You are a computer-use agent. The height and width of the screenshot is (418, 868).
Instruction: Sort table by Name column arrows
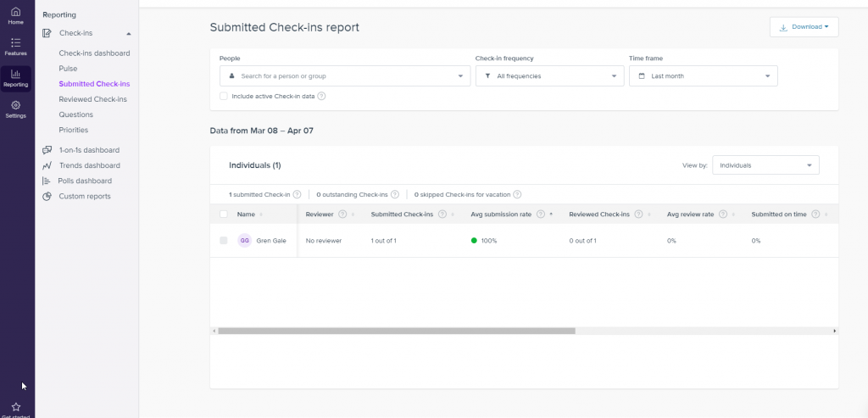pyautogui.click(x=261, y=215)
